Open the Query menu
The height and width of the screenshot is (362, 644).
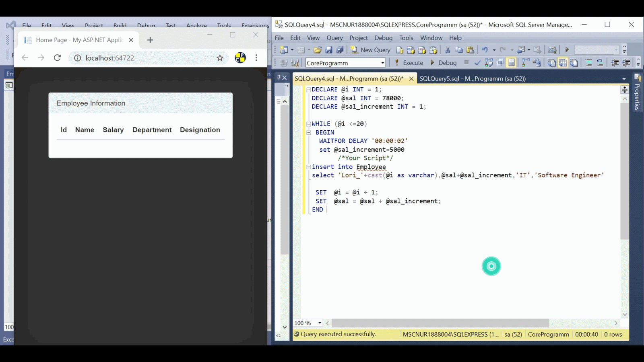point(334,38)
